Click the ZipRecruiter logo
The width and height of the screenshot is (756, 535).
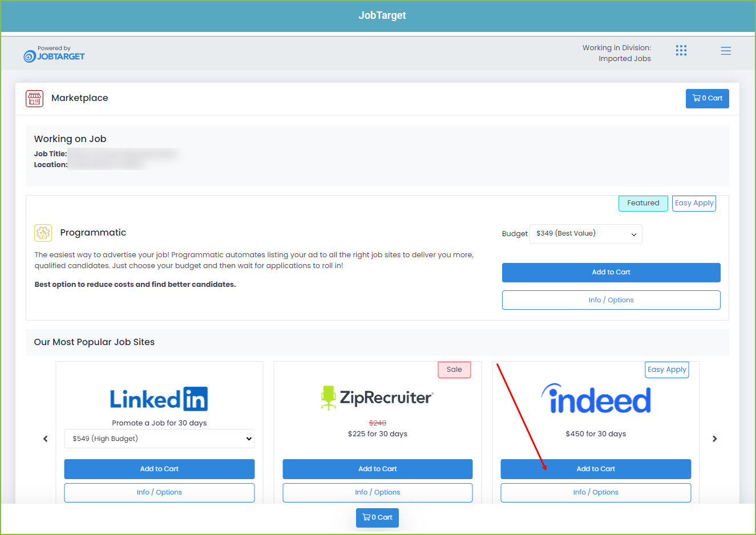[x=378, y=398]
